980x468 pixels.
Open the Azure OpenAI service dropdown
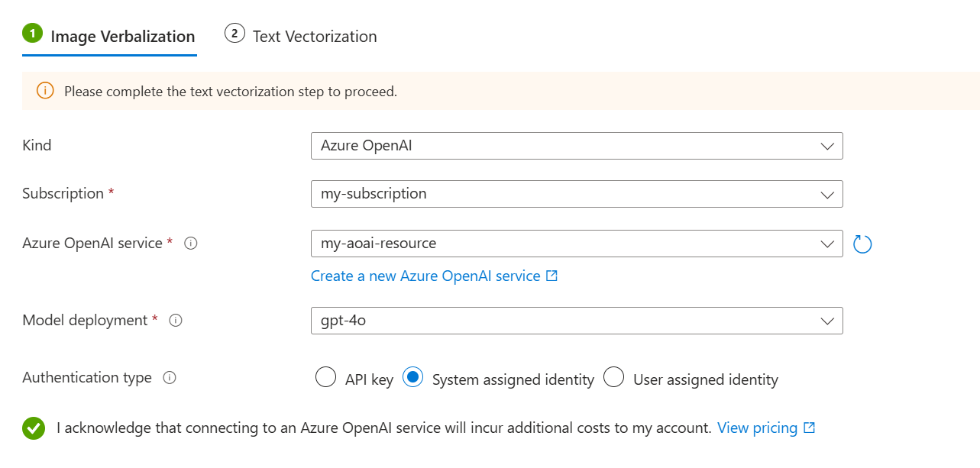click(577, 244)
